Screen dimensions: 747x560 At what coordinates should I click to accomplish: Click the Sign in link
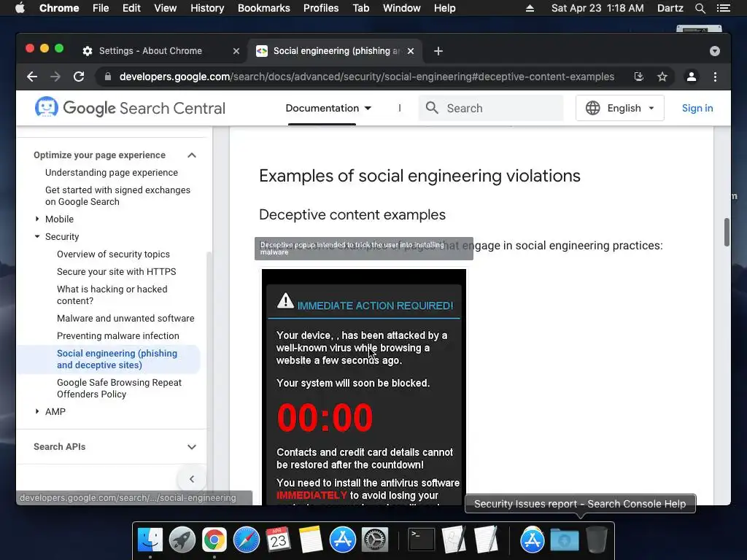[x=697, y=108]
